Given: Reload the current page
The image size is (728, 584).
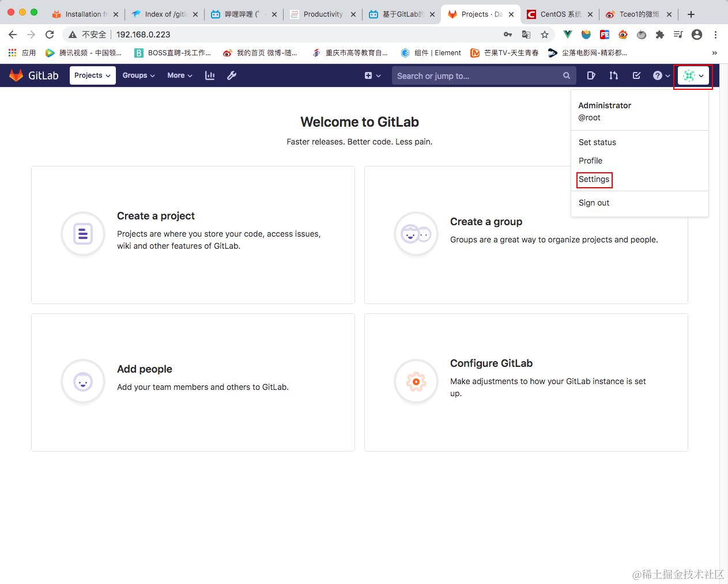Looking at the screenshot, I should pyautogui.click(x=50, y=35).
